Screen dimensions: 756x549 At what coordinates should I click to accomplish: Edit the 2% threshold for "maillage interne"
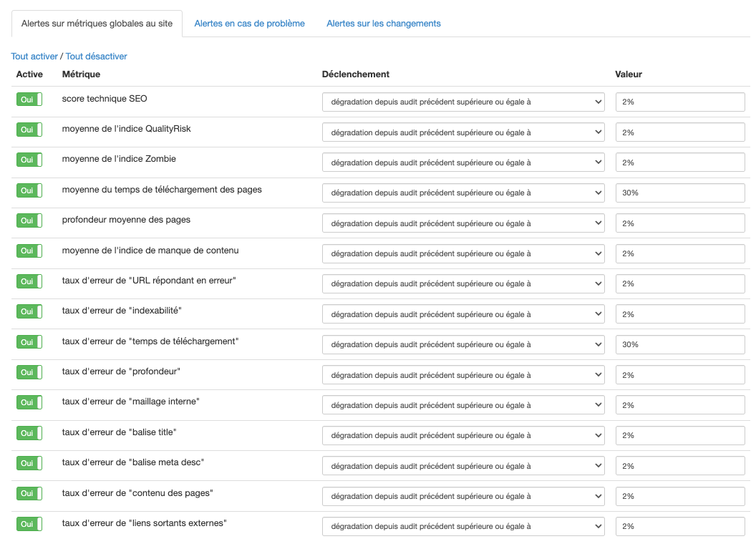[679, 404]
